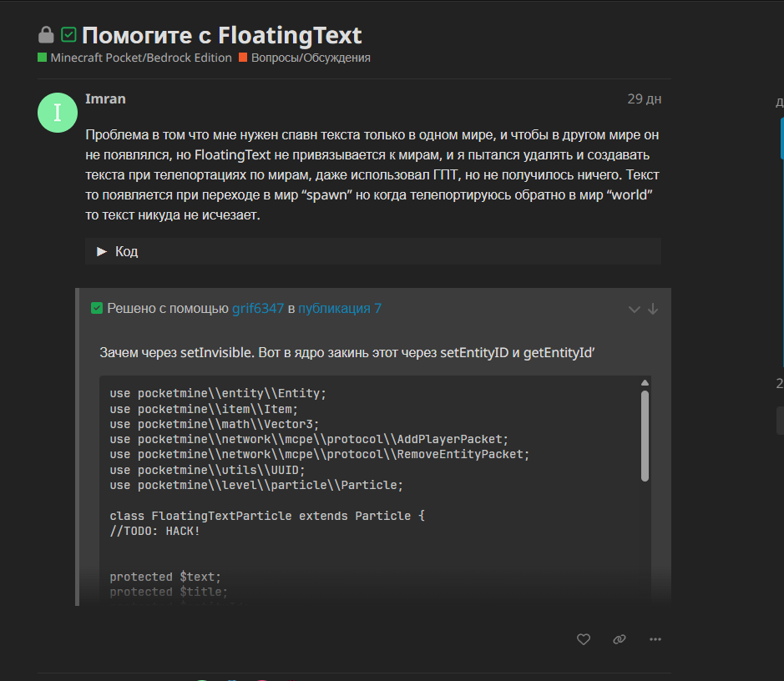The image size is (784, 681).
Task: Jump to solution post via down arrow
Action: click(653, 309)
